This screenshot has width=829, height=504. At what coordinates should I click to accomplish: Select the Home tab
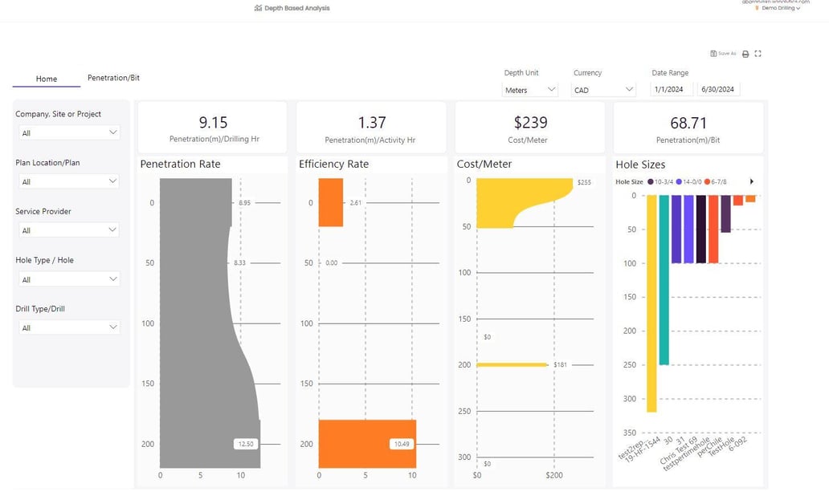46,79
